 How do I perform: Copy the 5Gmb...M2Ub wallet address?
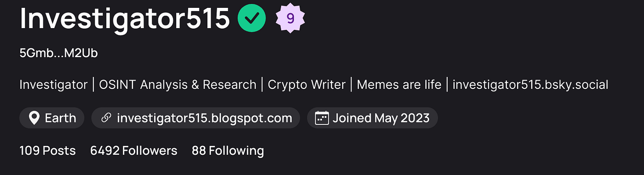(59, 53)
